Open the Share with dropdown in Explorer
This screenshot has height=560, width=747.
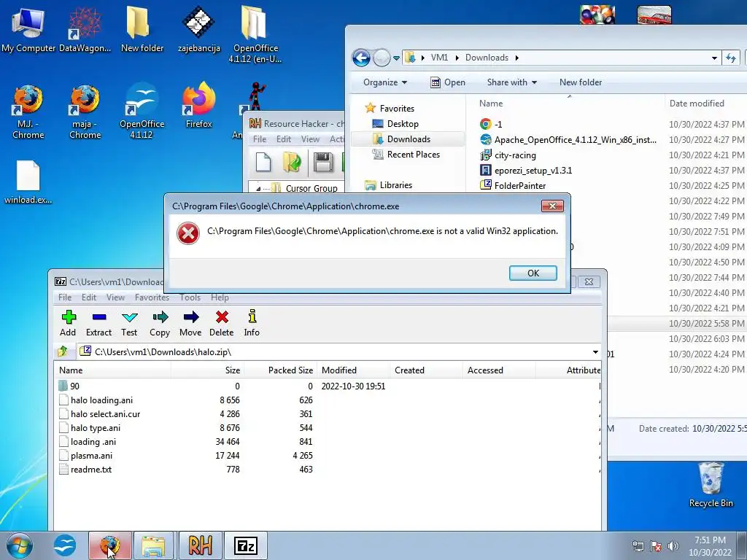tap(511, 82)
